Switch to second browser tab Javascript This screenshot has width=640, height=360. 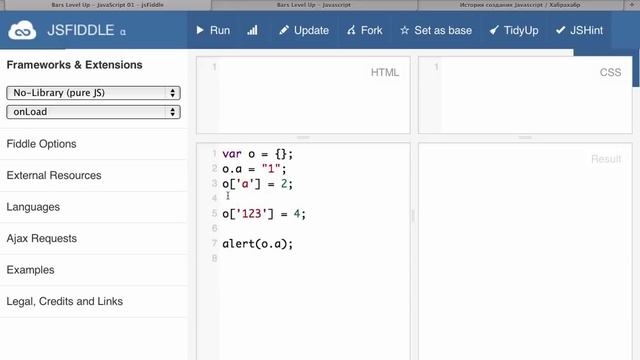(313, 5)
